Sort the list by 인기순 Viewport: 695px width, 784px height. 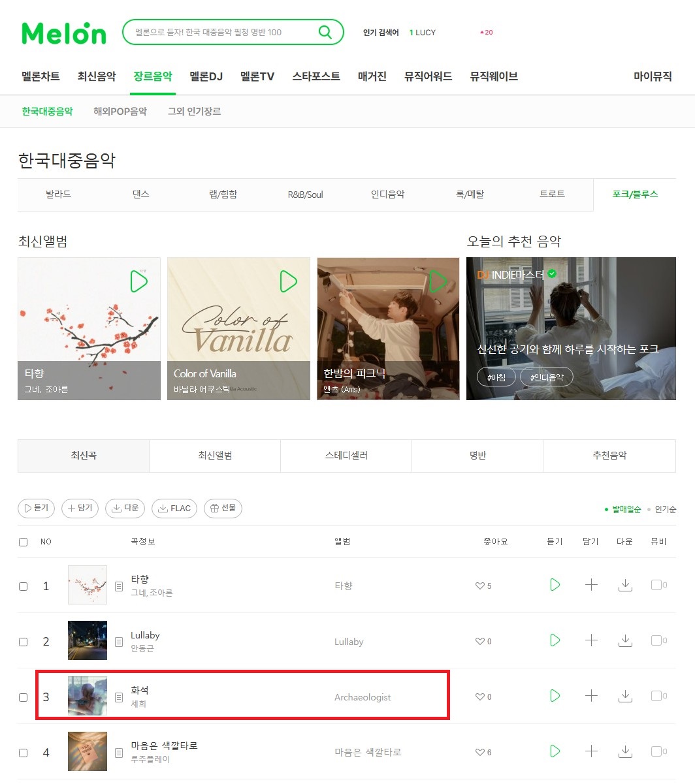(666, 509)
